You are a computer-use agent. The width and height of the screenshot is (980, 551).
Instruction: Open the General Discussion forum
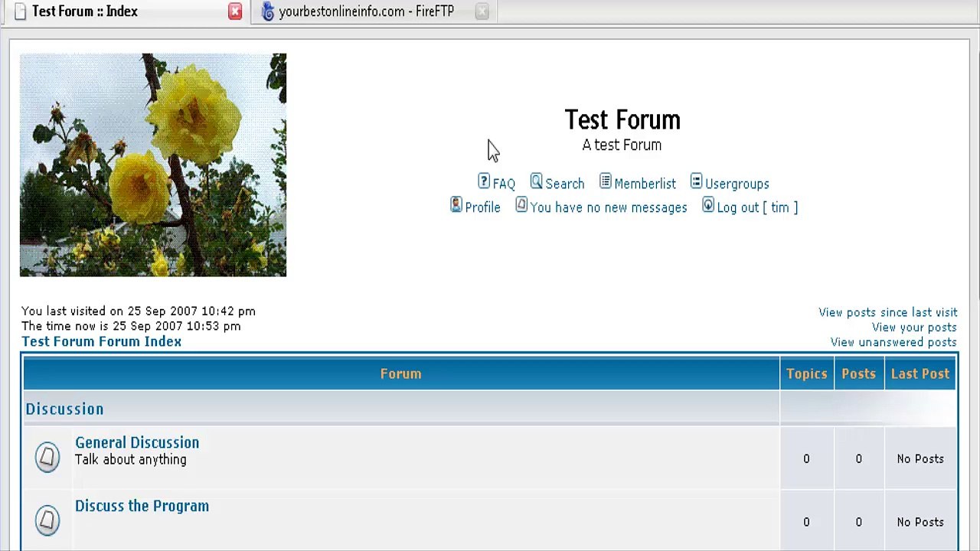(x=137, y=442)
